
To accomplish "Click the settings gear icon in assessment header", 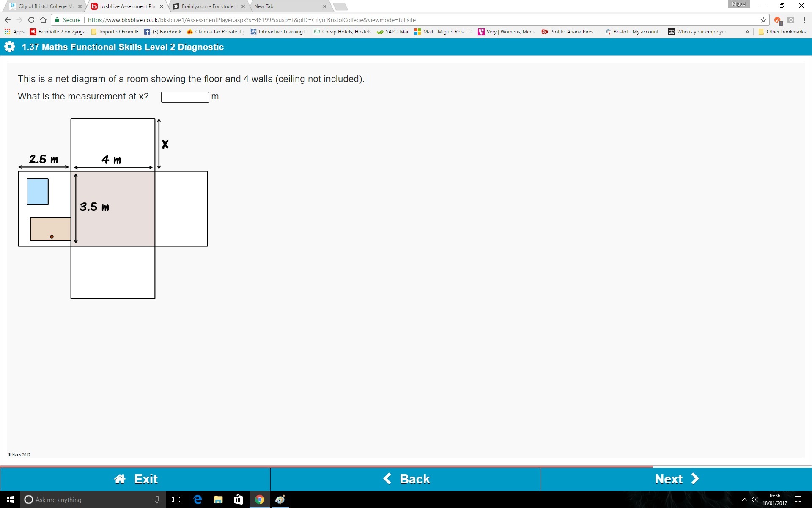I will tap(10, 47).
